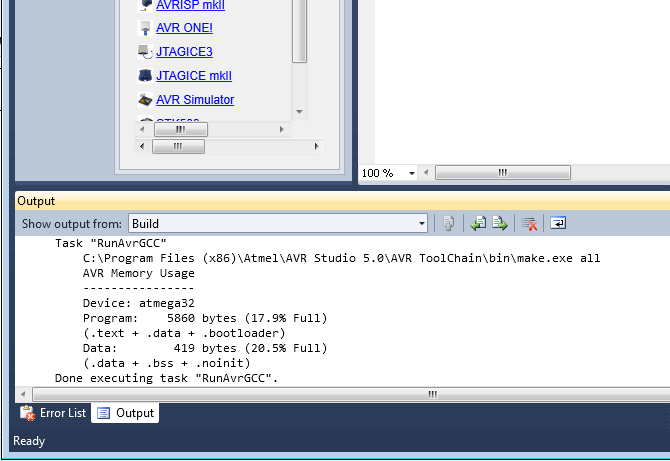670x461 pixels.
Task: Click Error List tab icon
Action: (x=27, y=413)
